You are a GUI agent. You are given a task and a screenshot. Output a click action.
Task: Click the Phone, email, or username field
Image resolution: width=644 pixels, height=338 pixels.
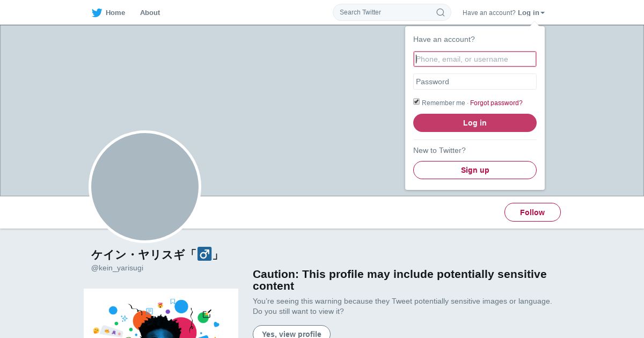[x=475, y=59]
